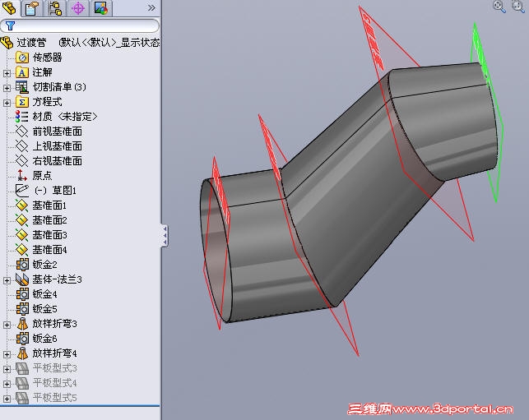Select the 方程式 equations folder icon
The image size is (529, 420).
[22, 102]
